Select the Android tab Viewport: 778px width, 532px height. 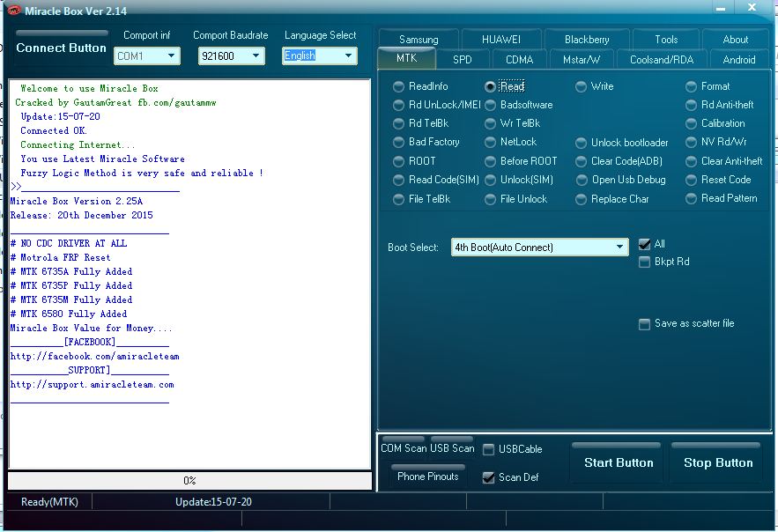739,60
